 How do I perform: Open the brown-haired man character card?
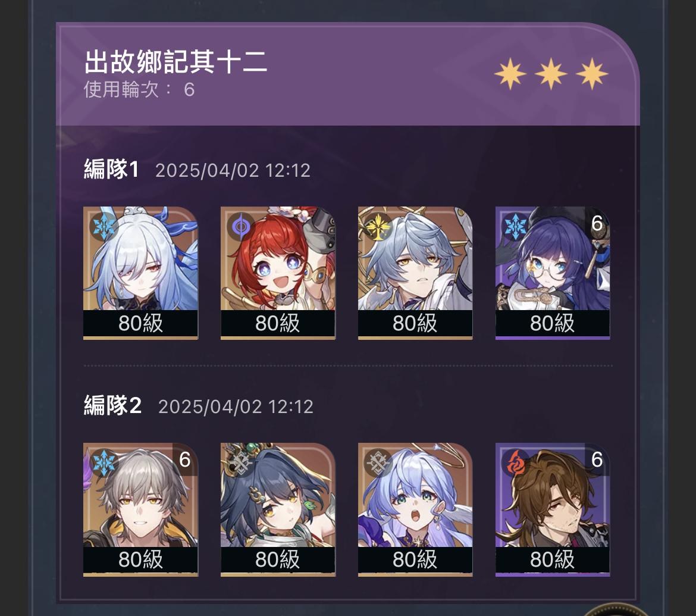point(553,509)
